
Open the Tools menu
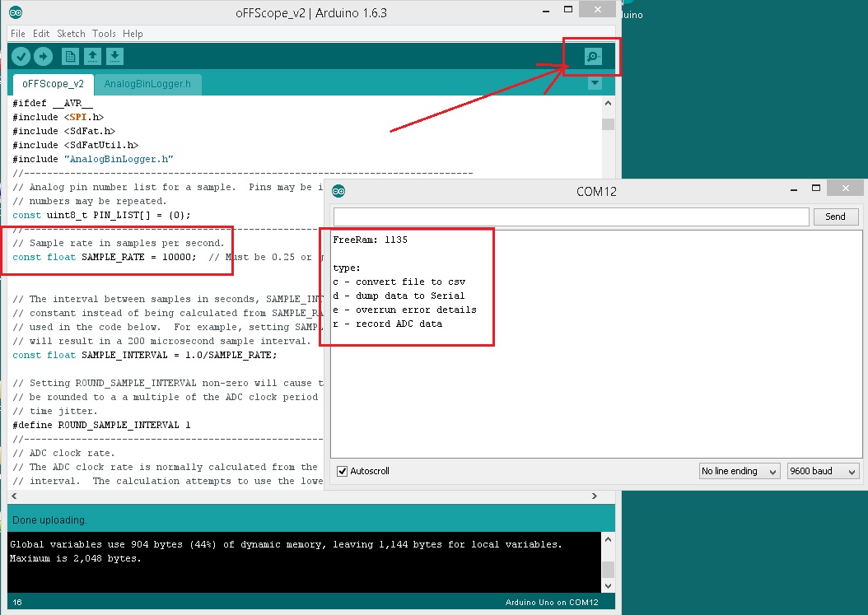[104, 34]
